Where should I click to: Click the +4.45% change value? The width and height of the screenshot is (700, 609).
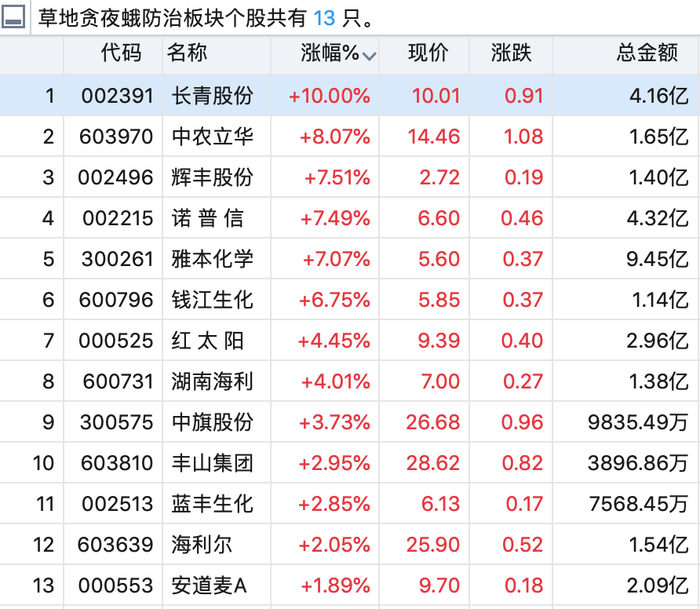(x=334, y=341)
